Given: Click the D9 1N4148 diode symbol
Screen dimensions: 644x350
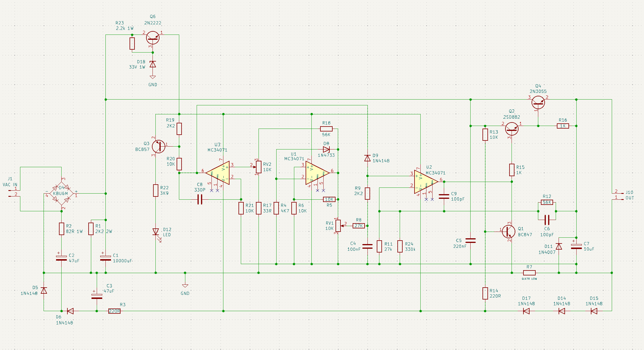Looking at the screenshot, I should pos(367,158).
